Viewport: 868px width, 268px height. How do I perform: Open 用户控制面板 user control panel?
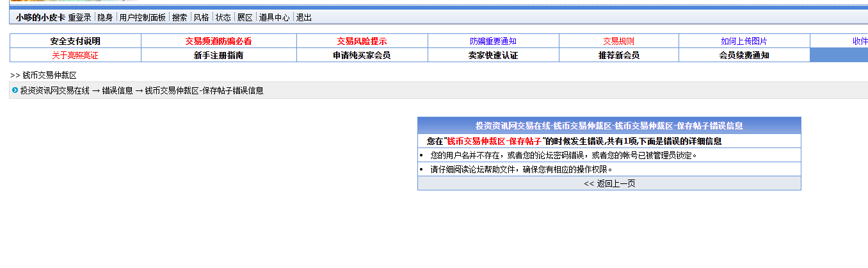click(142, 17)
